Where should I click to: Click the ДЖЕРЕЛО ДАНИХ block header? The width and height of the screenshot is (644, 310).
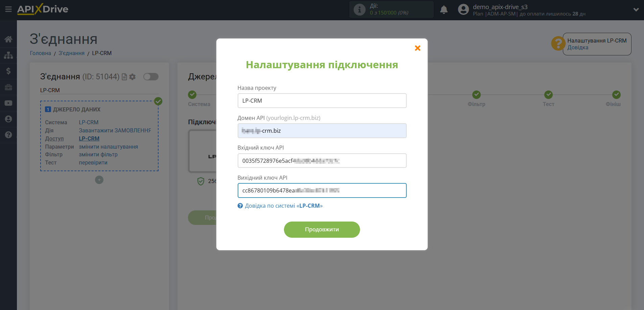click(x=77, y=109)
